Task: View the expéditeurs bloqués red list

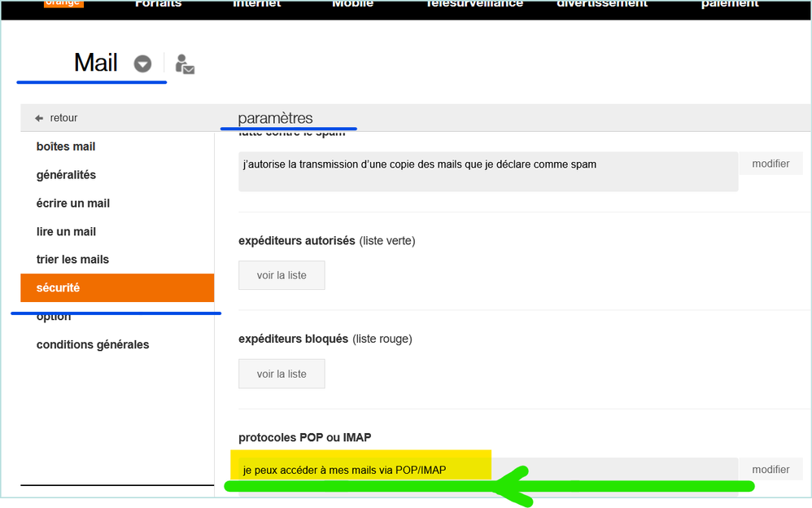Action: (282, 374)
